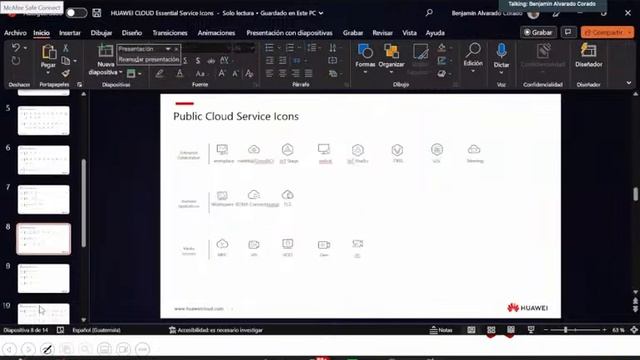
Task: Justify the paragraph text
Action: (x=309, y=73)
